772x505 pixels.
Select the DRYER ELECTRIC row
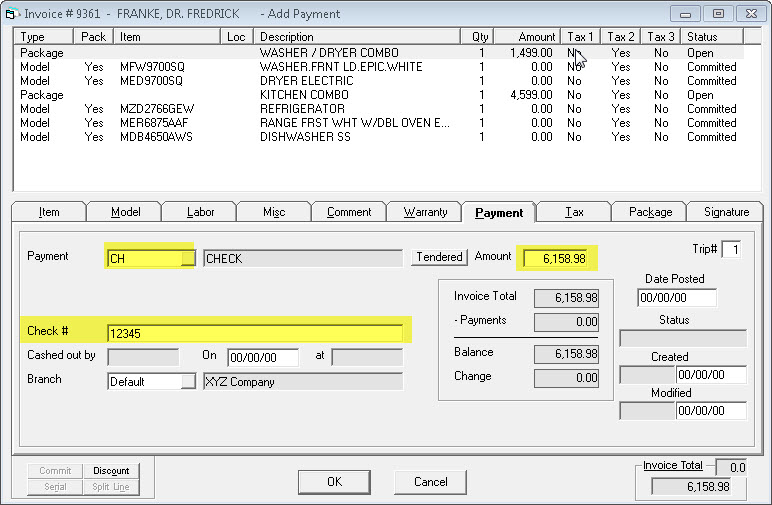(x=379, y=81)
